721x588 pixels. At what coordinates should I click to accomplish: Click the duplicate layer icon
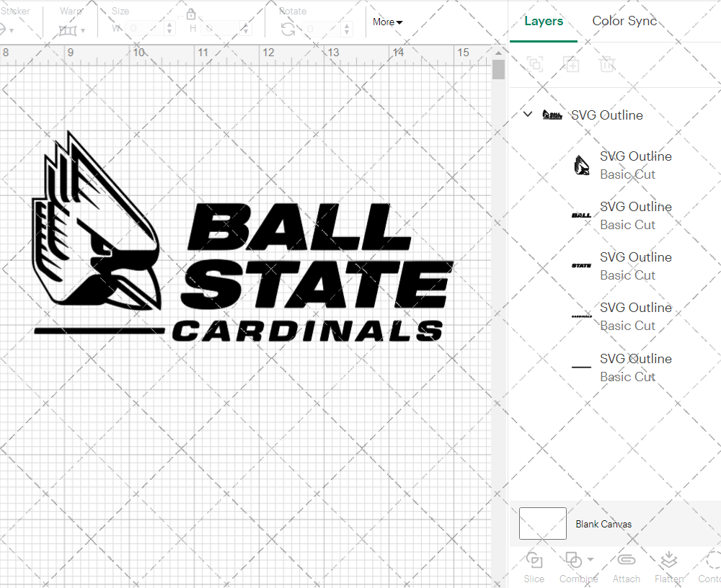click(x=535, y=64)
